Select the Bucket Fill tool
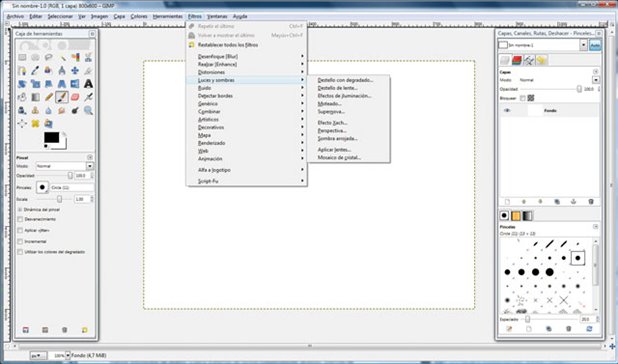Viewport: 618px width, 364px height. tap(22, 97)
